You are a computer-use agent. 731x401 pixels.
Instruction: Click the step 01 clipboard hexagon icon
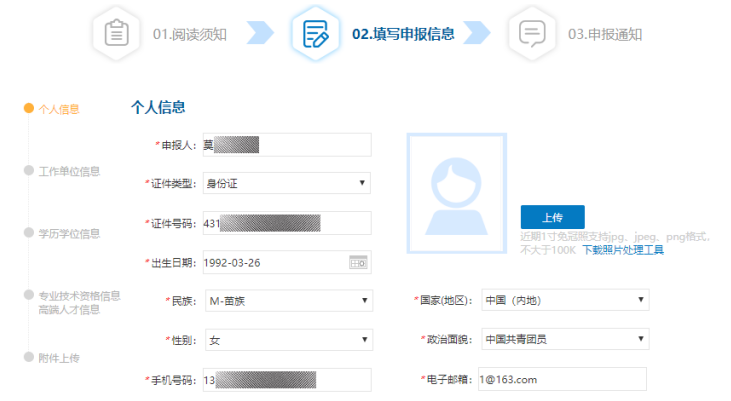point(117,34)
